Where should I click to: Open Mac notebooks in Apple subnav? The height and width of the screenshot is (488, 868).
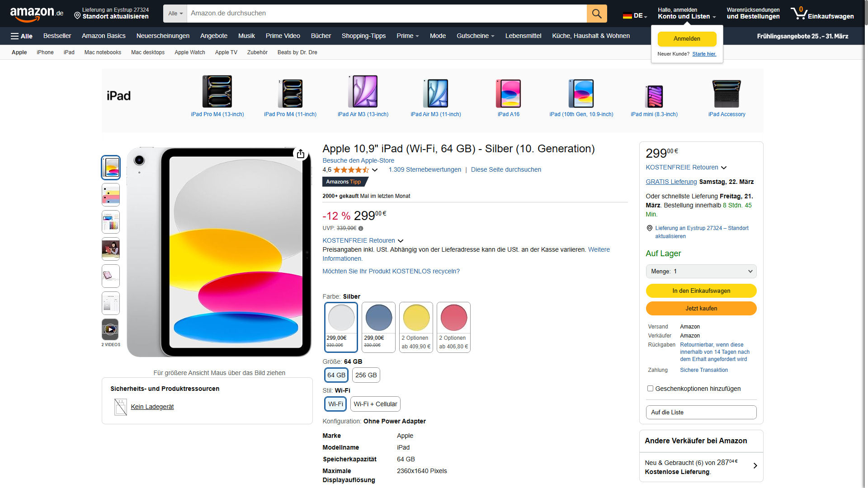[x=103, y=52]
